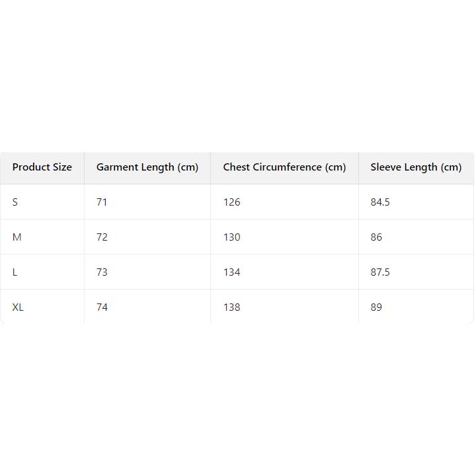Click the Chest Circumference (cm) header
Image resolution: width=476 pixels, height=476 pixels.
[x=284, y=167]
